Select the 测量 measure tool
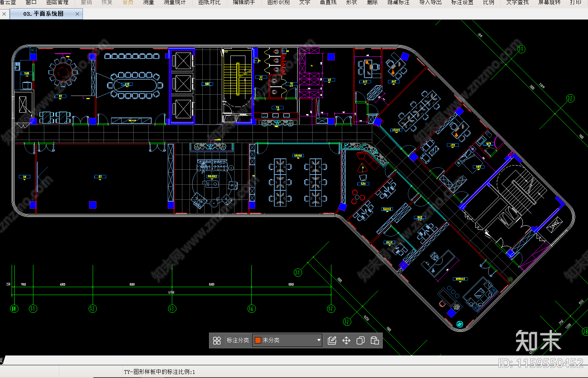Image resolution: width=588 pixels, height=378 pixels. 149,2
